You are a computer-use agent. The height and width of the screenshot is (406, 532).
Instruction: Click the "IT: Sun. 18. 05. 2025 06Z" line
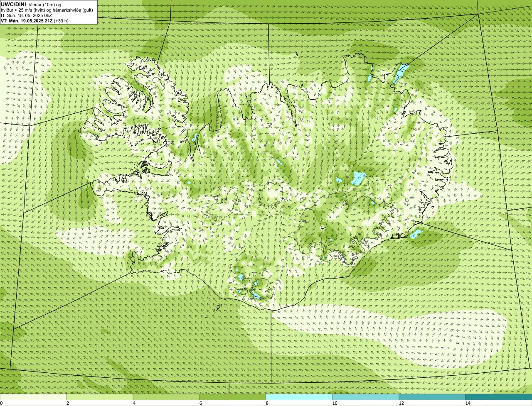[27, 15]
